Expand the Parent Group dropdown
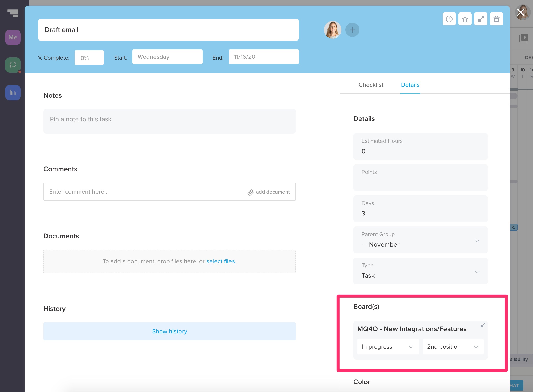This screenshot has width=533, height=392. pyautogui.click(x=477, y=241)
